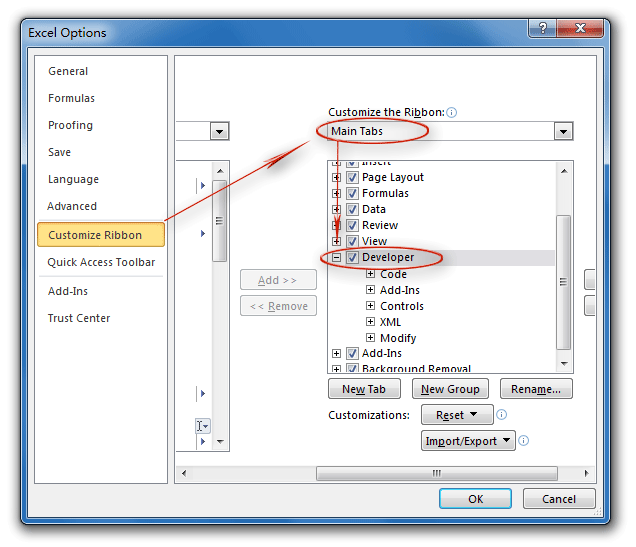Click the commands list scroll-up arrow
This screenshot has width=636, height=547.
pos(220,171)
